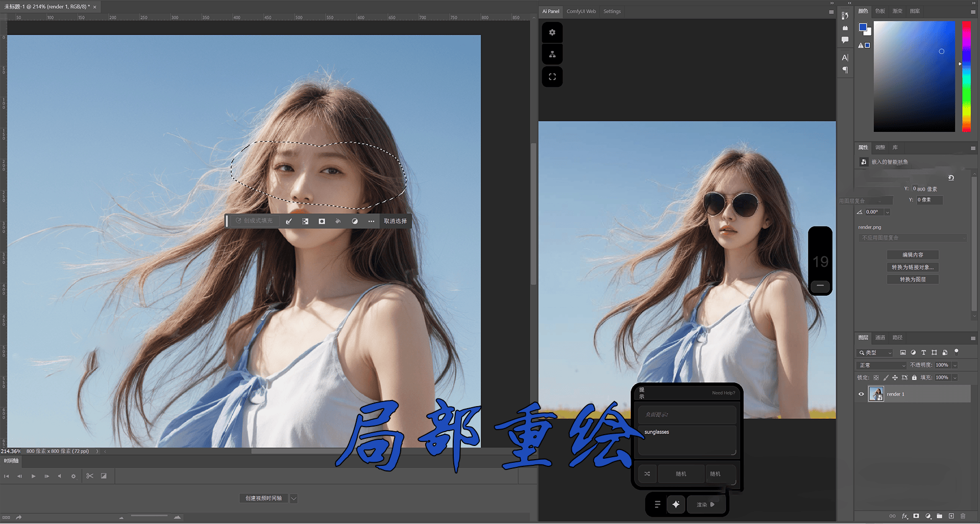Expand the opacity 100% dropdown arrow
980x524 pixels.
[x=955, y=365]
